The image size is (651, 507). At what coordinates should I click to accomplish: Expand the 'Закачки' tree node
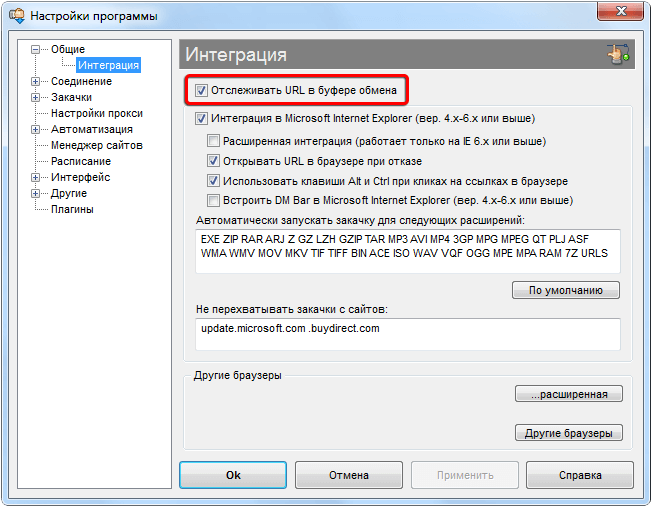(35, 98)
